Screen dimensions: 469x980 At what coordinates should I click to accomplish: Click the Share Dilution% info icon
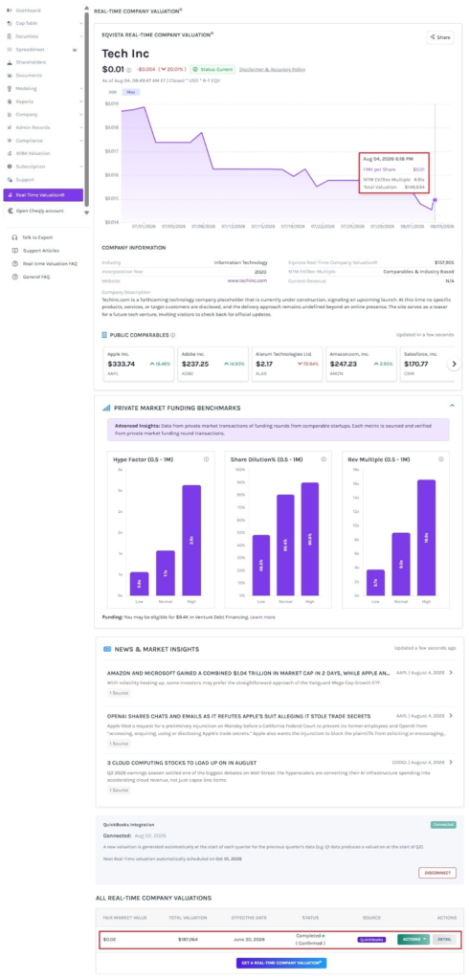pyautogui.click(x=324, y=459)
